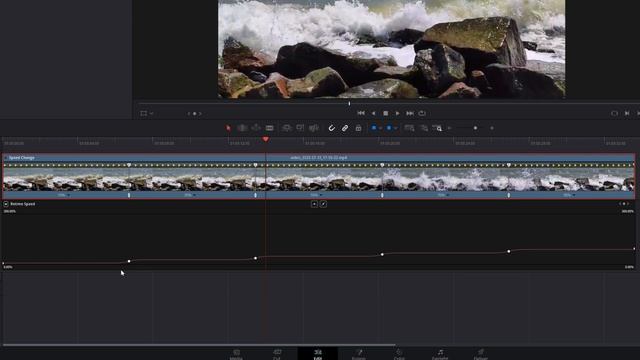The image size is (640, 360).
Task: Select the Edit page tab
Action: 318,354
